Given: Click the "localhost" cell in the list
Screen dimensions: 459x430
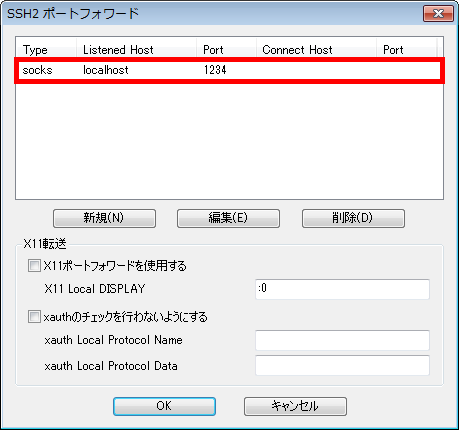Looking at the screenshot, I should coord(106,70).
